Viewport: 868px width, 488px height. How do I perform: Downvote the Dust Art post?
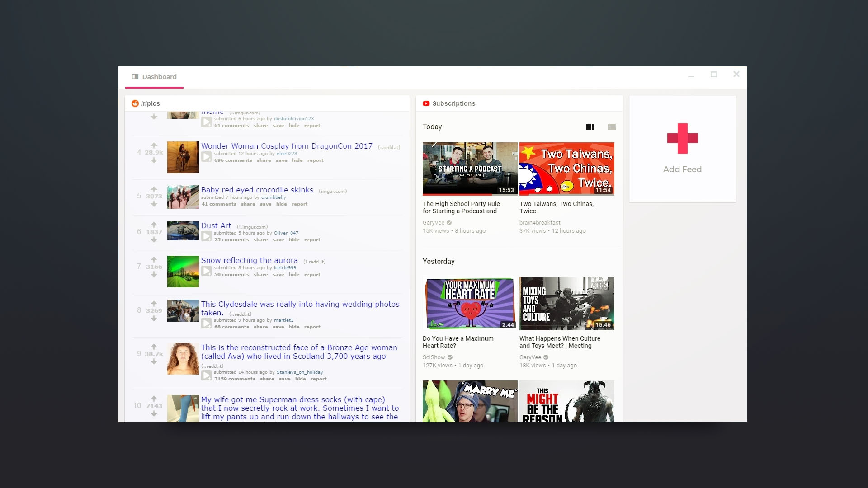point(154,239)
